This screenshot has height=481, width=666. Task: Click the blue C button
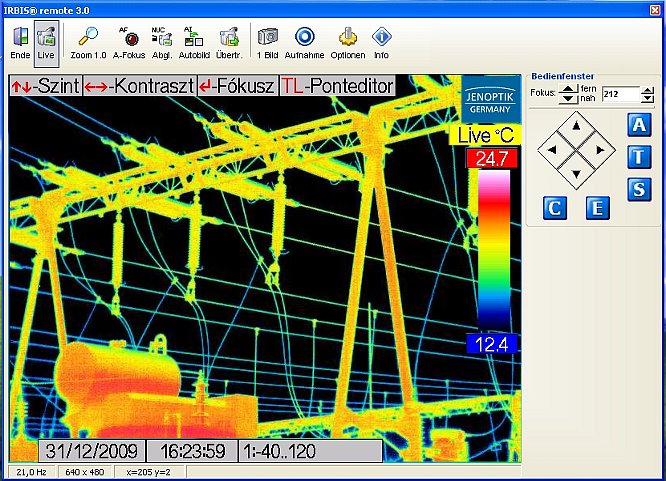[555, 207]
